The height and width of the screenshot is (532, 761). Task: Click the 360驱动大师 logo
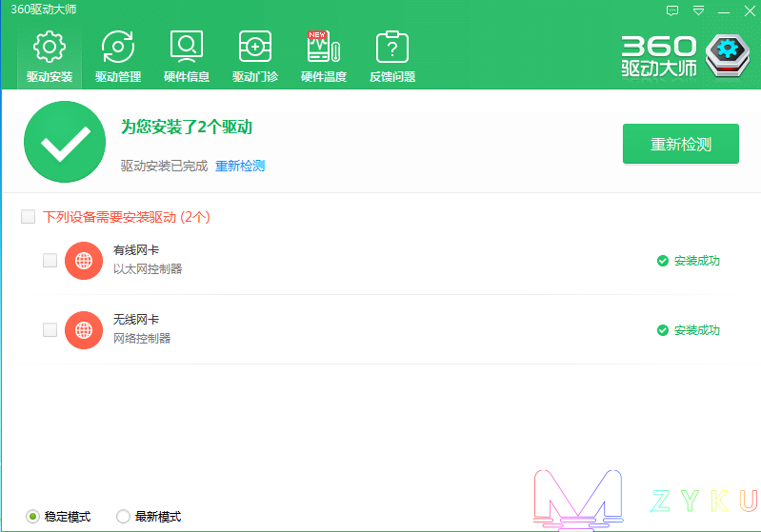[x=686, y=56]
